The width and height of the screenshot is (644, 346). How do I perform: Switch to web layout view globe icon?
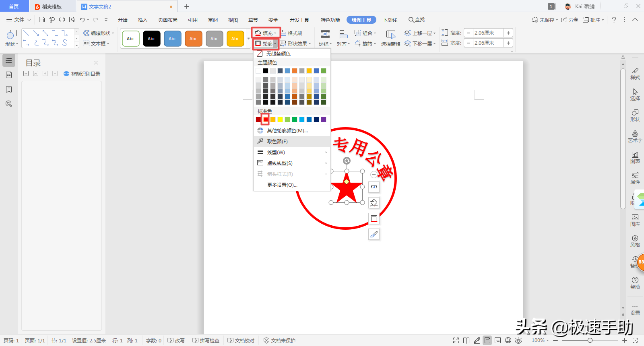(x=508, y=340)
